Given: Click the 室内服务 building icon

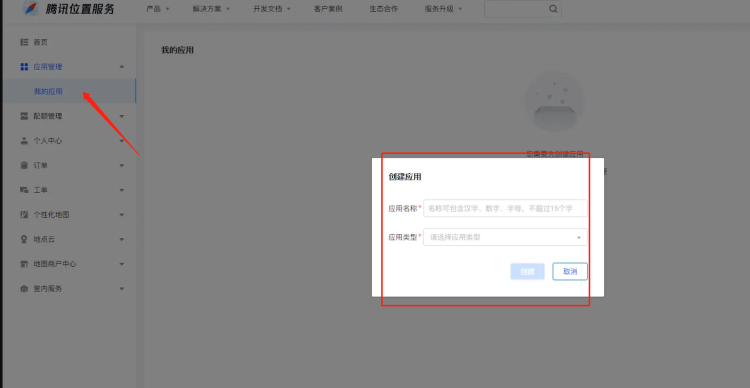Looking at the screenshot, I should click(x=24, y=289).
